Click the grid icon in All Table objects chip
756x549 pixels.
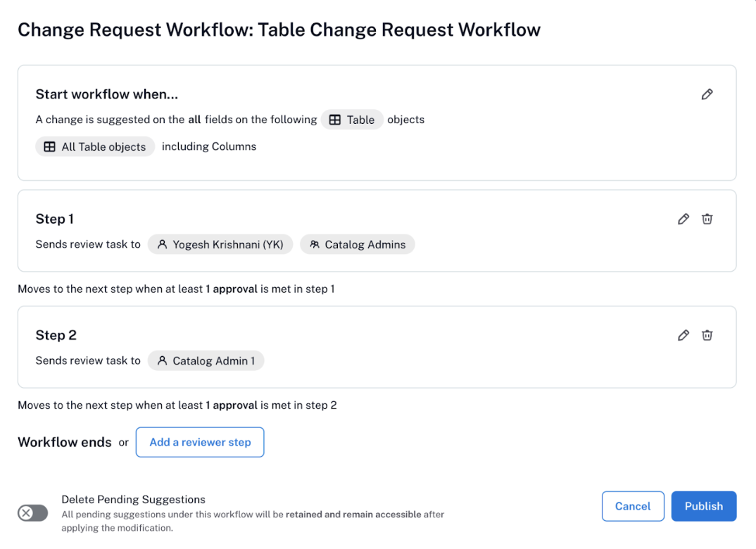[49, 146]
